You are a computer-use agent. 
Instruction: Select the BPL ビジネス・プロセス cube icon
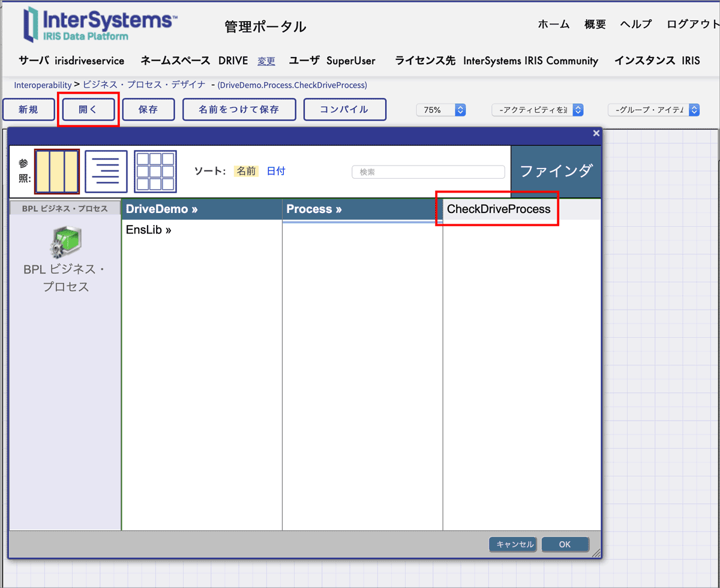[66, 244]
